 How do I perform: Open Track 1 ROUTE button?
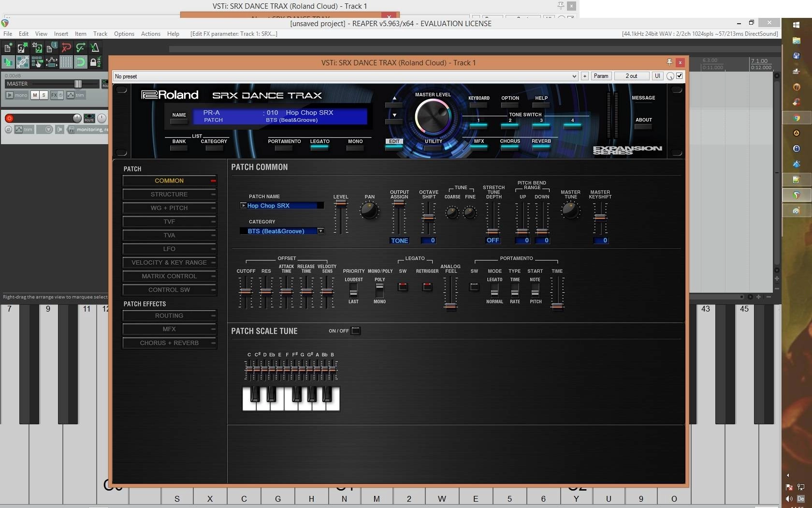(89, 118)
